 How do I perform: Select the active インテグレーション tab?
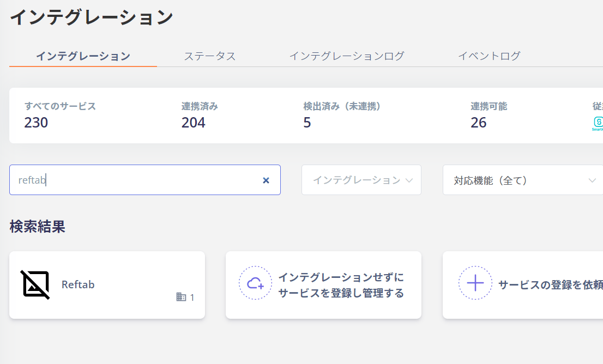coord(83,56)
